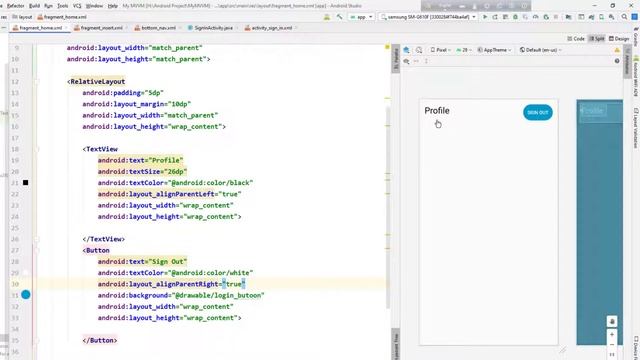
Task: Click the 1:1 zoom icon in preview
Action: pyautogui.click(x=612, y=355)
